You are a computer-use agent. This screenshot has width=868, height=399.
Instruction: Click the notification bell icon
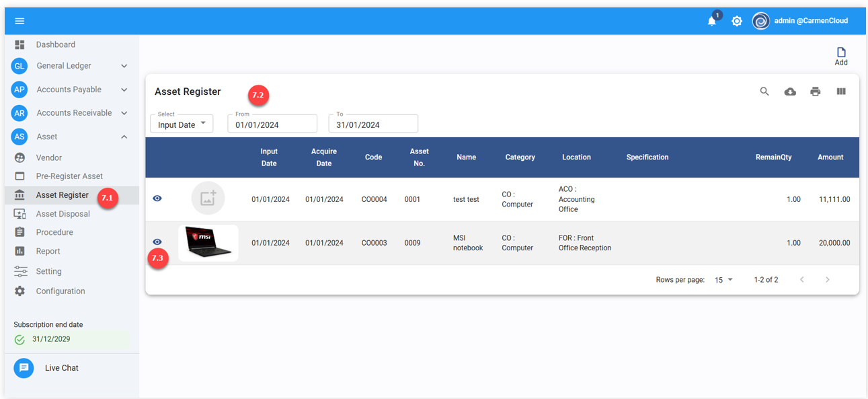(711, 22)
